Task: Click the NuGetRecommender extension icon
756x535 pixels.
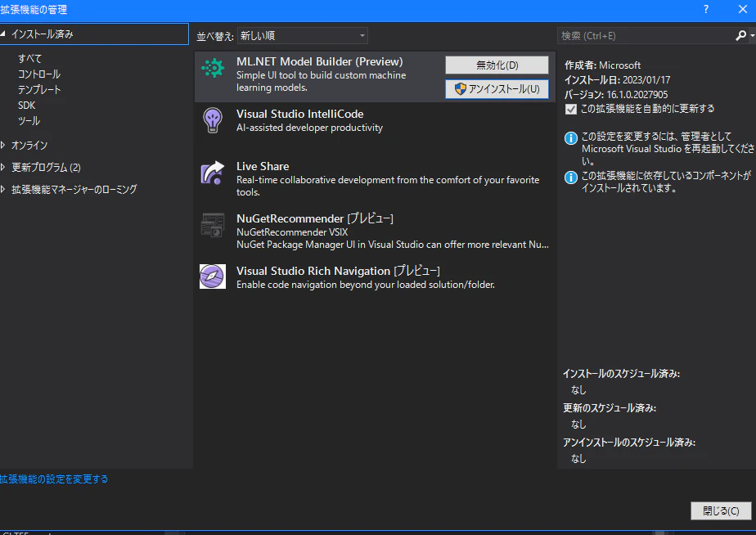Action: 213,225
